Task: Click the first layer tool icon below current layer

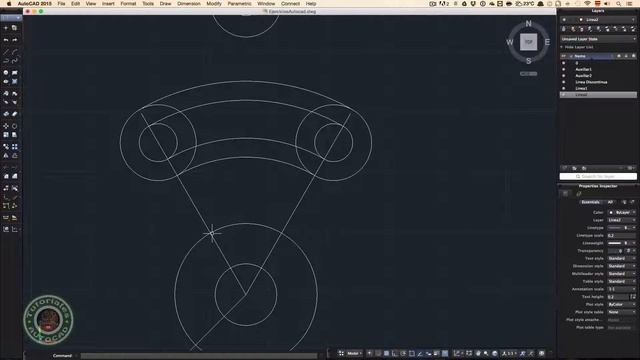Action: pyautogui.click(x=564, y=29)
